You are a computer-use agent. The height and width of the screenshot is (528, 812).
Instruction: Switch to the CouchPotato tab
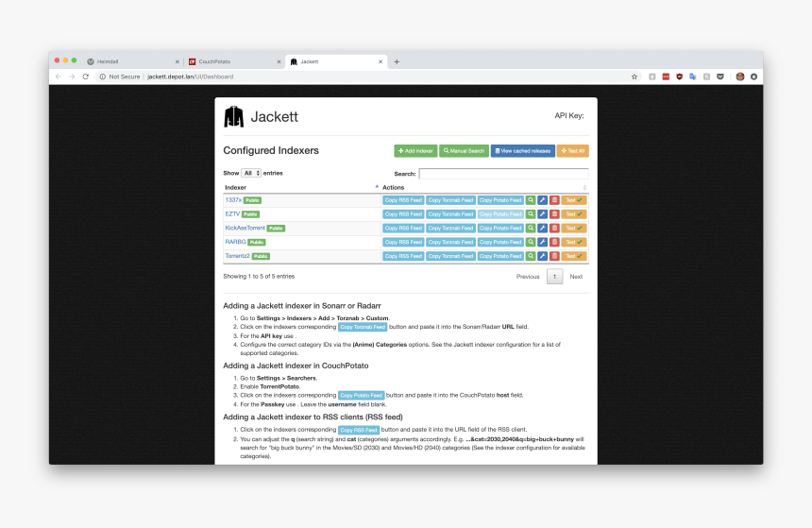tap(234, 61)
